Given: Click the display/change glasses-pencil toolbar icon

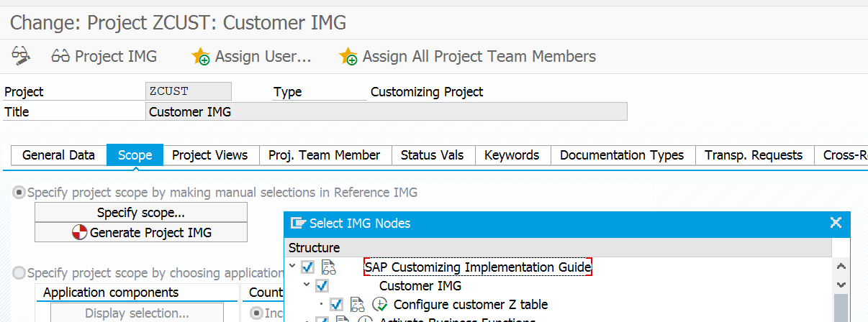Looking at the screenshot, I should 21,55.
